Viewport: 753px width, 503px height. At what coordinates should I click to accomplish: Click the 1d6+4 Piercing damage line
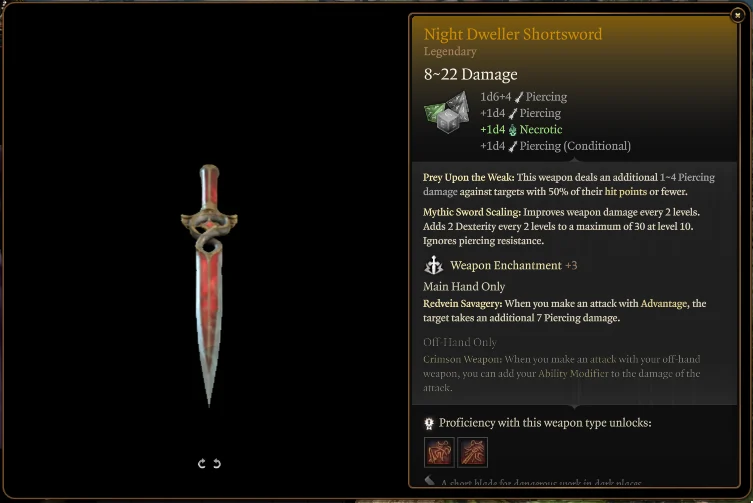coord(523,97)
